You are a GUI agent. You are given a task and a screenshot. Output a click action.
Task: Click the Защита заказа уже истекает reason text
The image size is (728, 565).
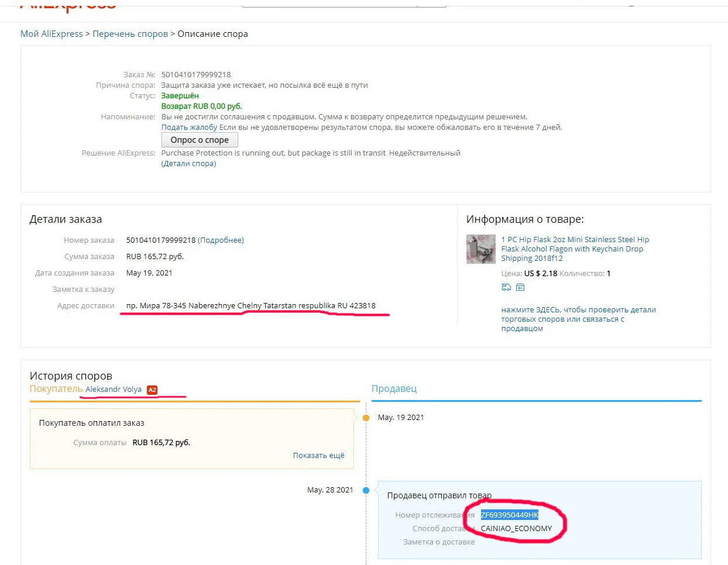[x=265, y=85]
